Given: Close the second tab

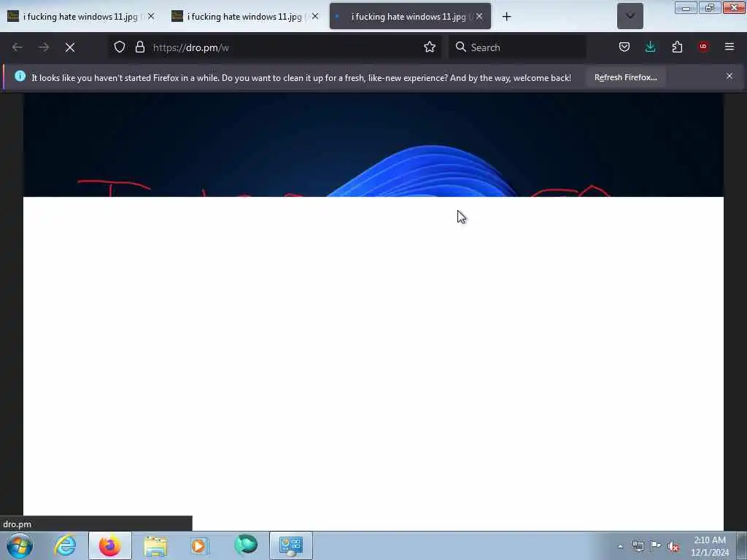Looking at the screenshot, I should point(315,17).
